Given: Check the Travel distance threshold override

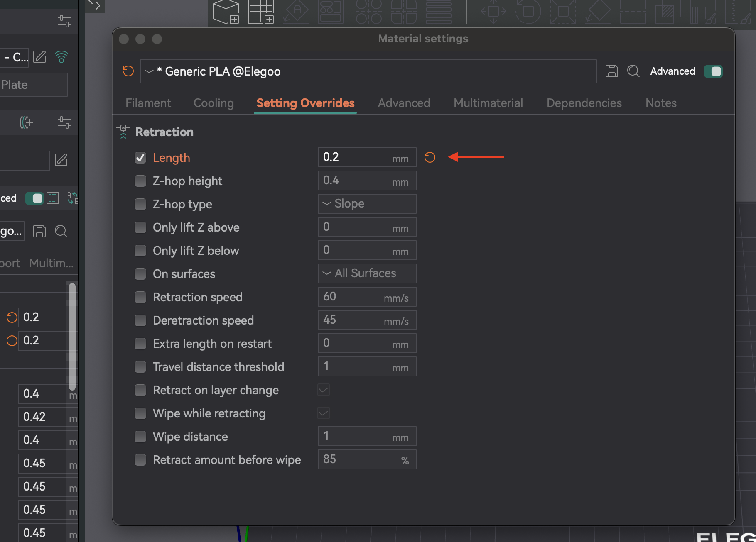Looking at the screenshot, I should 140,367.
